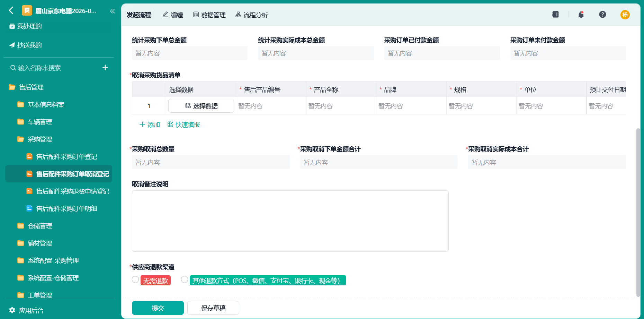Click the search magnifier icon
The image size is (644, 319).
pyautogui.click(x=13, y=68)
